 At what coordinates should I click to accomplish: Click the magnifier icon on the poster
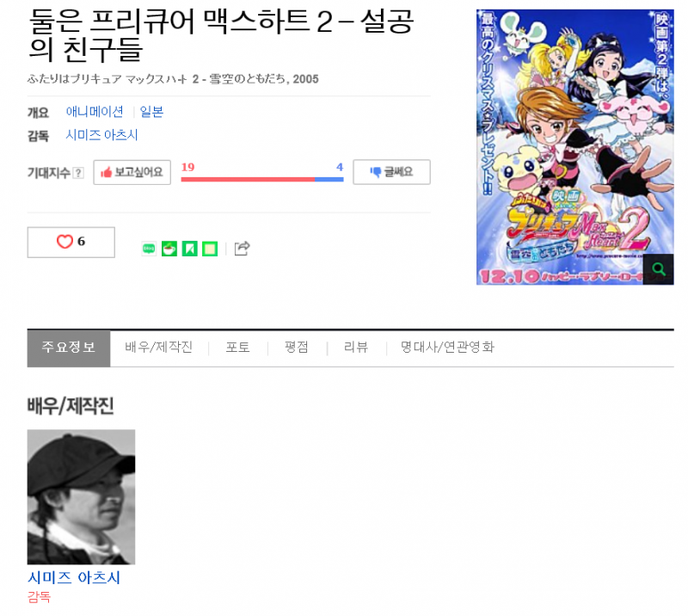pyautogui.click(x=658, y=269)
